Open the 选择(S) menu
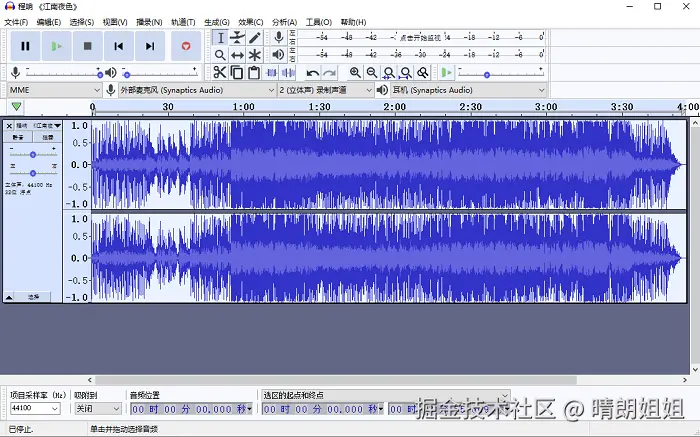Image resolution: width=700 pixels, height=437 pixels. [x=82, y=22]
